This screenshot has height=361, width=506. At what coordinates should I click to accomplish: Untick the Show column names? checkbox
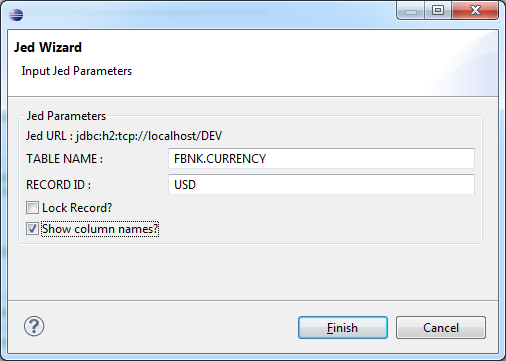[x=32, y=229]
